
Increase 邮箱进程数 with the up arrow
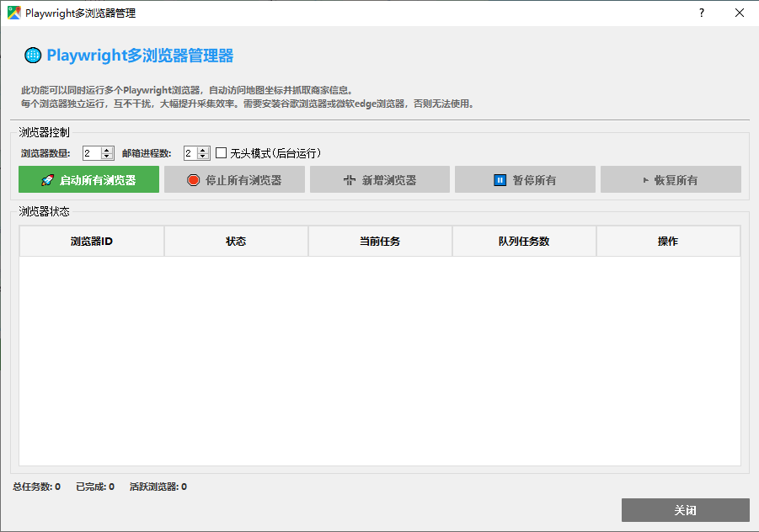pyautogui.click(x=203, y=150)
